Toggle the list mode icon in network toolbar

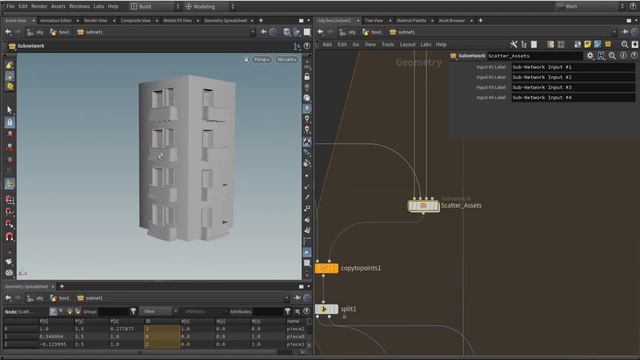[534, 44]
